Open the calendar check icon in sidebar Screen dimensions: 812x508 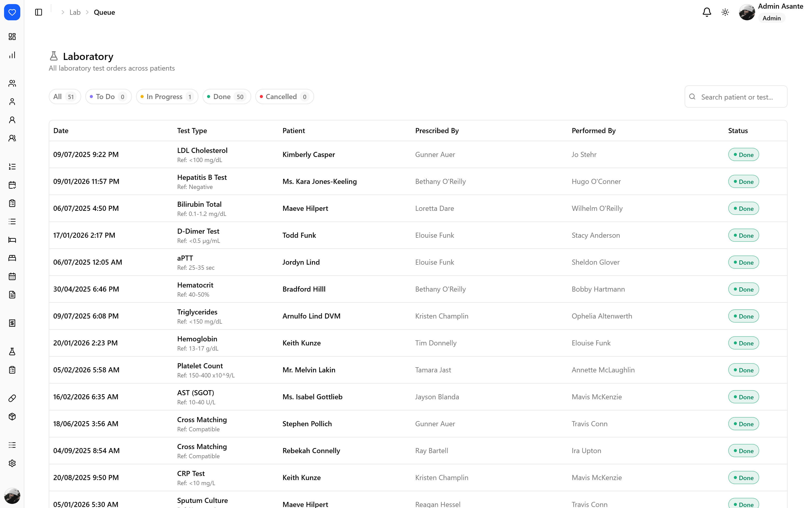click(12, 185)
